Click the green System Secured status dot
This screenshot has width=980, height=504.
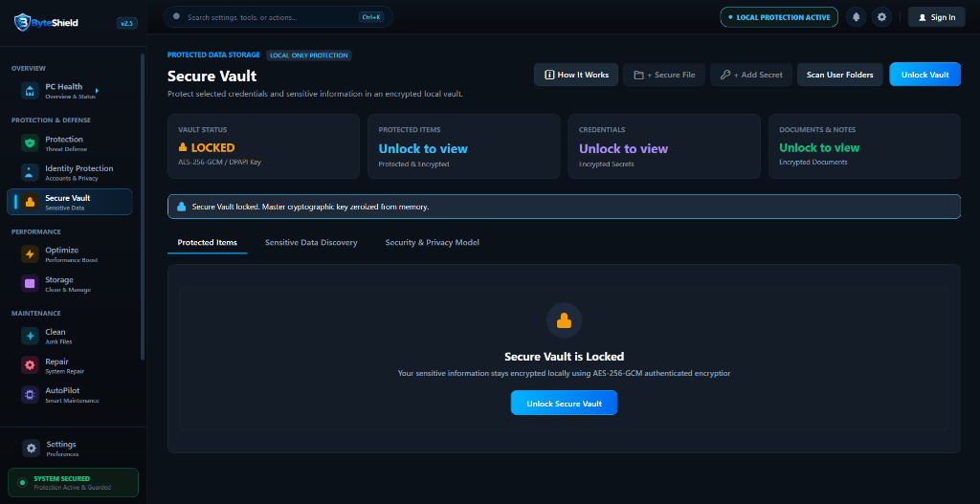[x=23, y=482]
